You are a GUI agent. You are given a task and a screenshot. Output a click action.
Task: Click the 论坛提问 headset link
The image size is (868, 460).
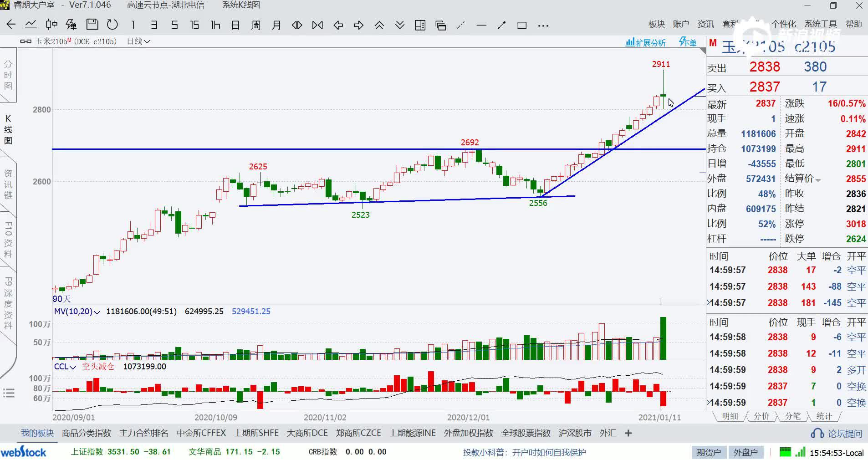(837, 434)
